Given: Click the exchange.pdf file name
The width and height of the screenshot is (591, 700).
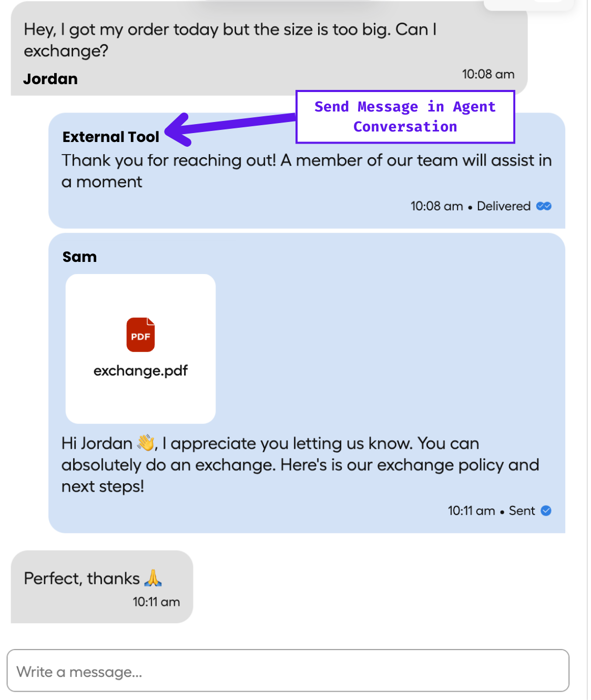Looking at the screenshot, I should tap(140, 371).
